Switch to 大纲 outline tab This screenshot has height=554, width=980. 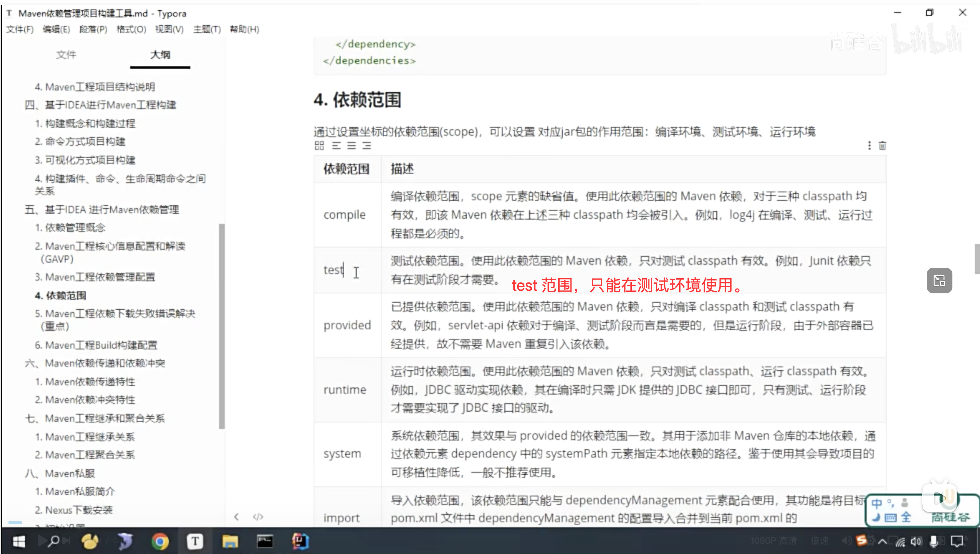click(160, 55)
